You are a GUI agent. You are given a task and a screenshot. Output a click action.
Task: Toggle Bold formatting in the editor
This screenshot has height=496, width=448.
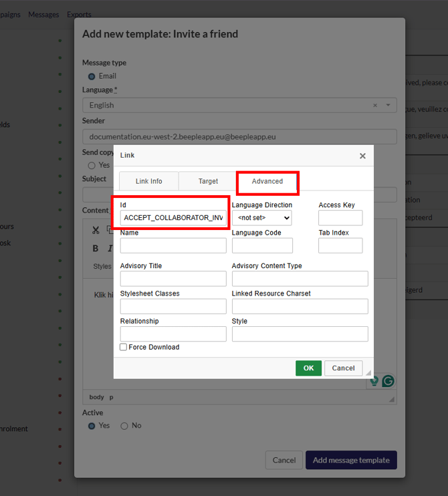tap(96, 249)
